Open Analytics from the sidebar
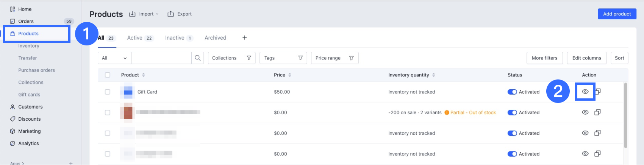Viewport: 644px width, 165px height. pyautogui.click(x=28, y=143)
